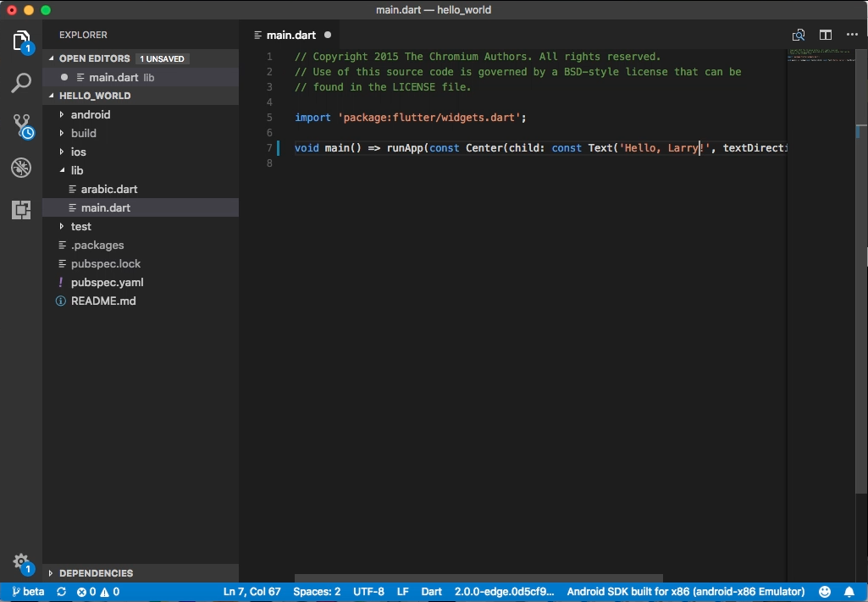Image resolution: width=868 pixels, height=602 pixels.
Task: Open notifications bell in status bar
Action: click(849, 592)
